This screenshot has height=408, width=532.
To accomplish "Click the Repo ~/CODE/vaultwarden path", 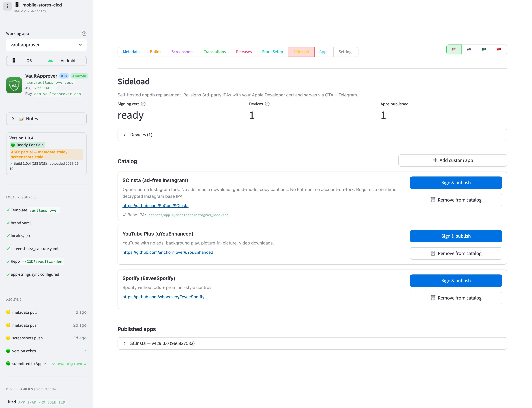I will [x=35, y=261].
